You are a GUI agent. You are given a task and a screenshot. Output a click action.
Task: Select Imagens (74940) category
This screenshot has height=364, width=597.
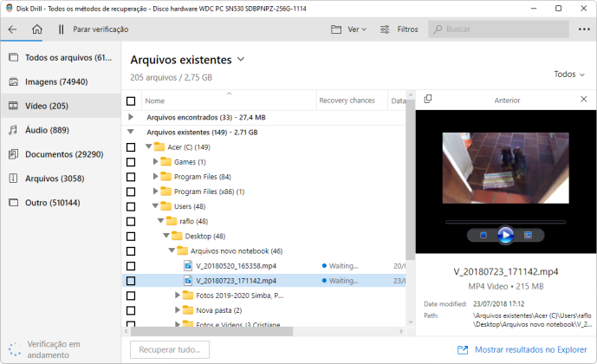point(61,81)
